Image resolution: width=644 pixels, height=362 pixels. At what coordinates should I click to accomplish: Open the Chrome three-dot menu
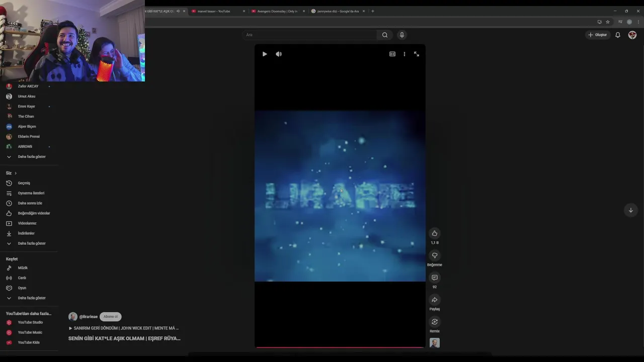(638, 22)
